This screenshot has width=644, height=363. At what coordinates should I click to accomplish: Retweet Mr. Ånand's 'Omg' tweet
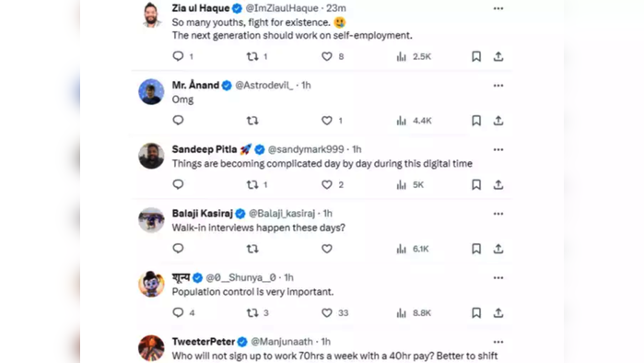pyautogui.click(x=252, y=121)
